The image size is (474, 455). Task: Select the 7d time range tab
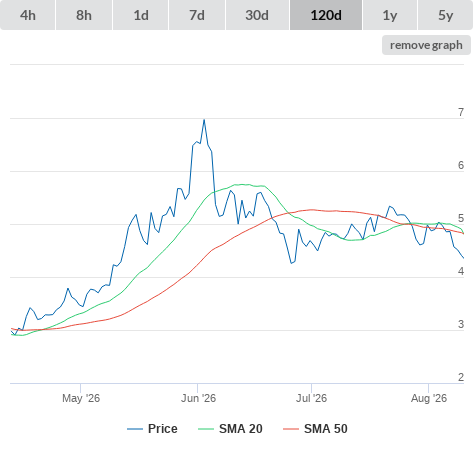[x=197, y=15]
